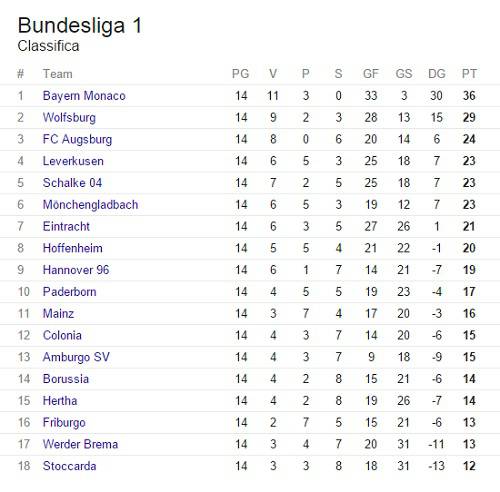
Task: Select the DG goal difference column header
Action: pyautogui.click(x=437, y=74)
